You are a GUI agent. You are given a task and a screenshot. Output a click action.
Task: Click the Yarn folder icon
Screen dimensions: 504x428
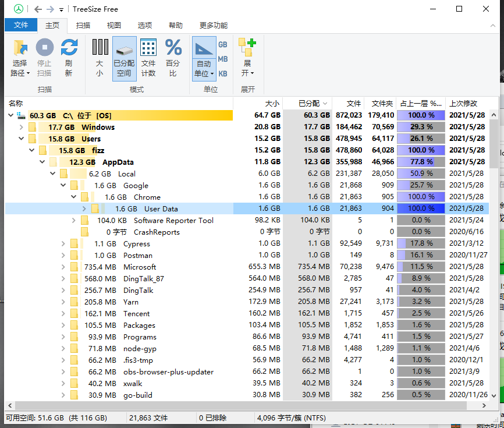(74, 302)
